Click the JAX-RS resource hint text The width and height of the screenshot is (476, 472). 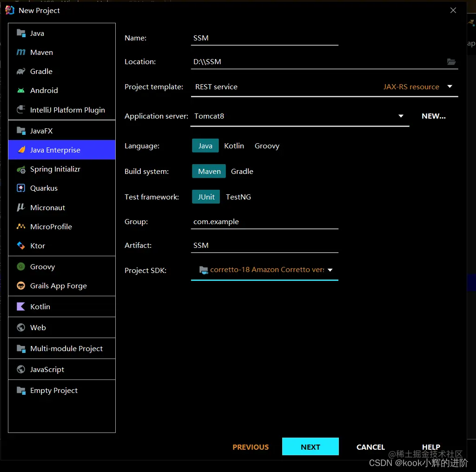pyautogui.click(x=411, y=87)
